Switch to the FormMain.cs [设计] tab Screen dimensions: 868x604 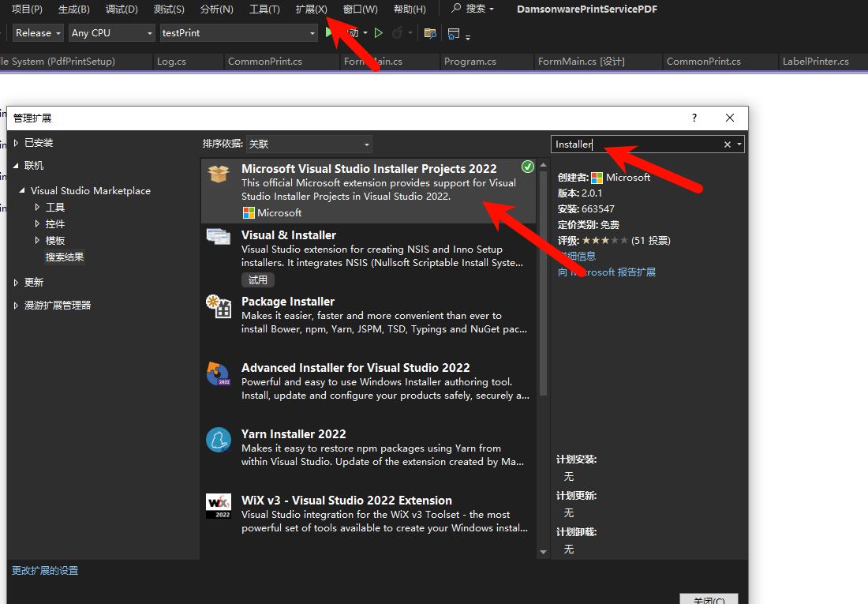(x=582, y=62)
